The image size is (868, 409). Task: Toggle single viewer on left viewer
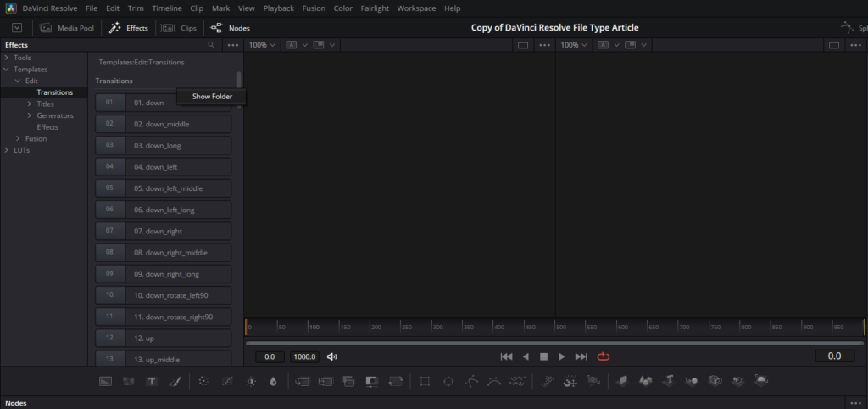522,45
